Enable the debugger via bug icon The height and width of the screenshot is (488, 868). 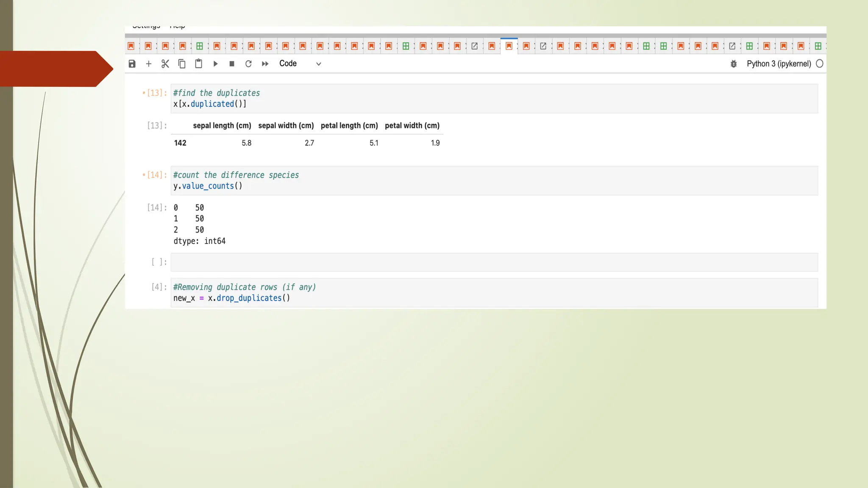pyautogui.click(x=734, y=64)
